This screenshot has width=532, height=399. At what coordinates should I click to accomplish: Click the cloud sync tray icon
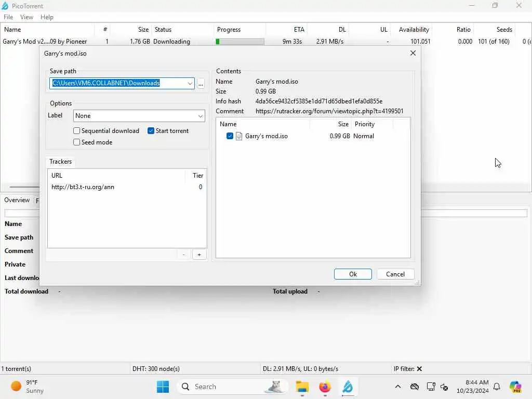414,387
